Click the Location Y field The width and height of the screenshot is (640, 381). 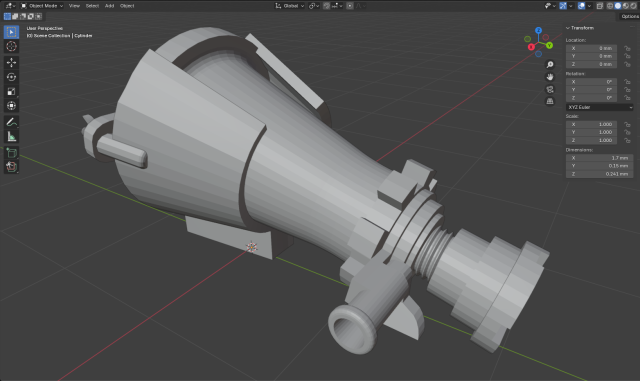coord(591,56)
